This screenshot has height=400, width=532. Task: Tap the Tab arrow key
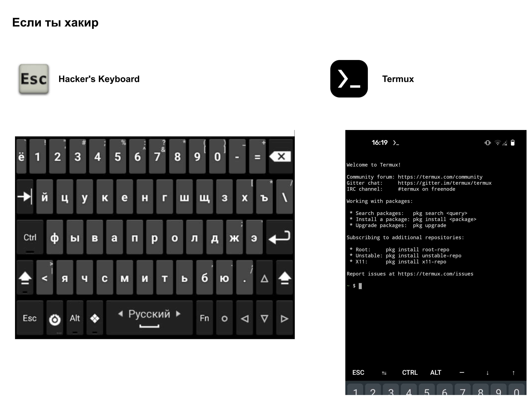[x=25, y=197]
